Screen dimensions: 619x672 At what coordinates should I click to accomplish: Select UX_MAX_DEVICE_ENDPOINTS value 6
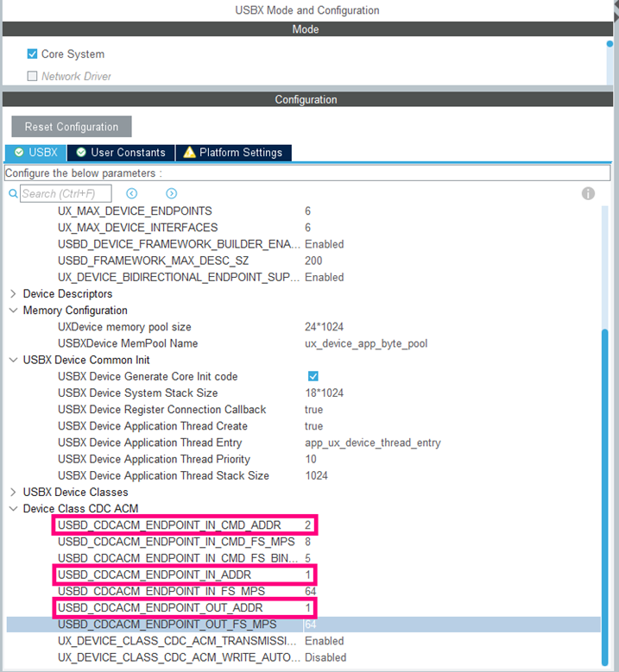point(307,210)
